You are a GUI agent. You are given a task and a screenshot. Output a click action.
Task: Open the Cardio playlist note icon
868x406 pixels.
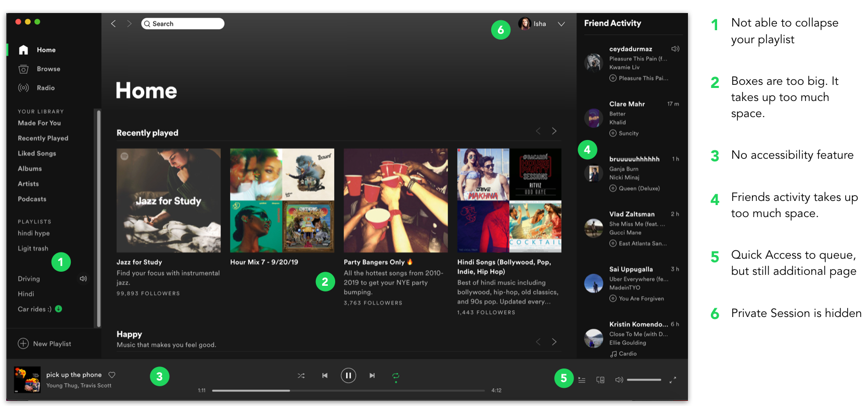pos(614,354)
